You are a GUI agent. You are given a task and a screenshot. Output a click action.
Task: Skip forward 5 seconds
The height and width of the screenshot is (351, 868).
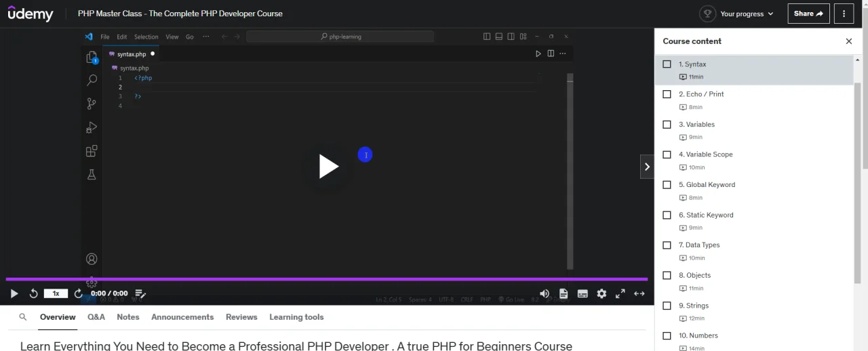(78, 293)
